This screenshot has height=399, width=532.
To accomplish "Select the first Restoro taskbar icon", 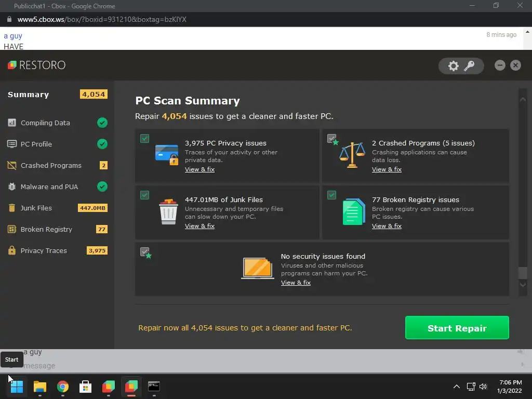I will 109,387.
